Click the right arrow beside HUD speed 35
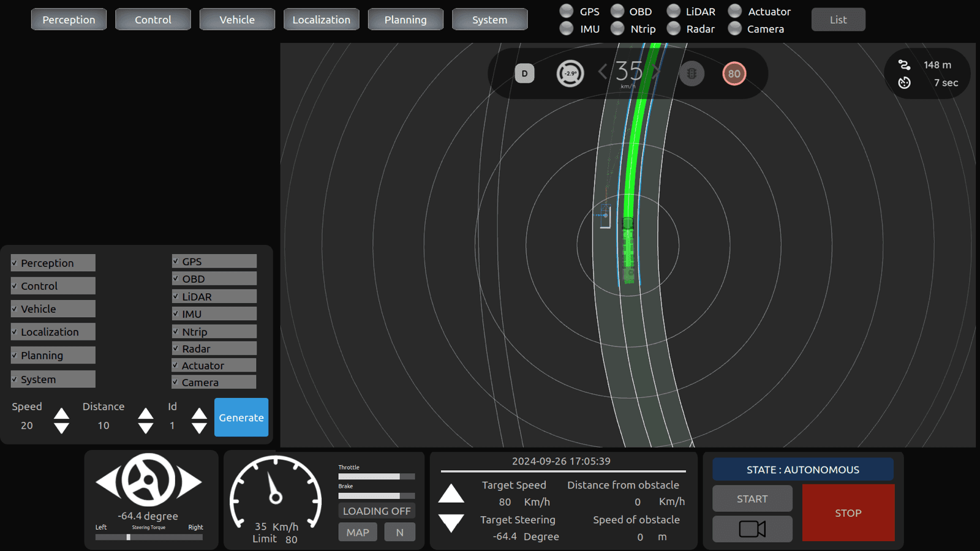 657,72
